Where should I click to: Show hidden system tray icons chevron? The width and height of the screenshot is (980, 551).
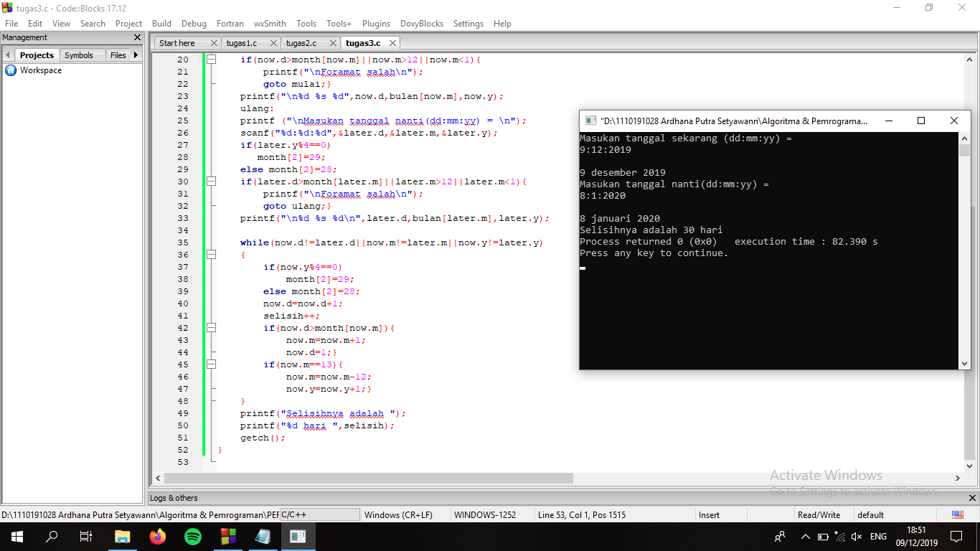click(806, 536)
